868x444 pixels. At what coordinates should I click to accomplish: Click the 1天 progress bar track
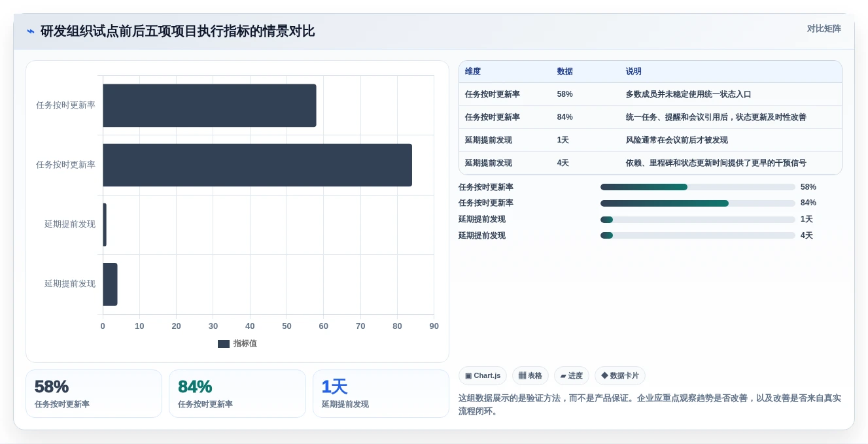tap(698, 220)
